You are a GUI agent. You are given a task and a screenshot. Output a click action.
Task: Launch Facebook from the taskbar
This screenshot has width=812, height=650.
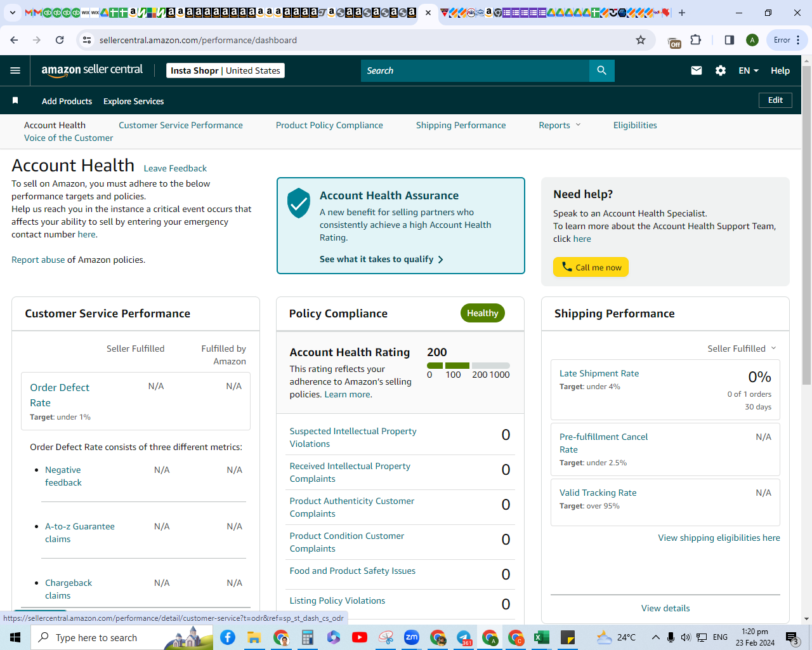click(x=228, y=637)
